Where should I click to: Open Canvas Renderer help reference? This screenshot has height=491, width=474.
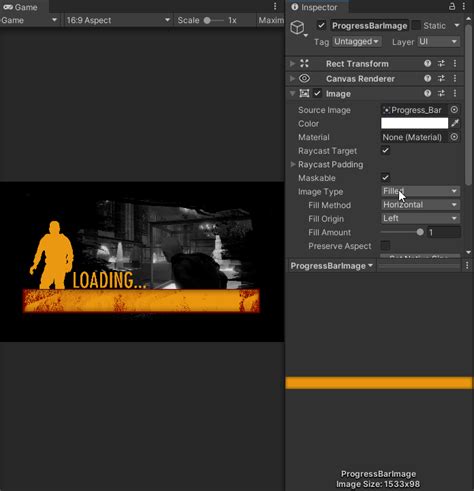427,78
